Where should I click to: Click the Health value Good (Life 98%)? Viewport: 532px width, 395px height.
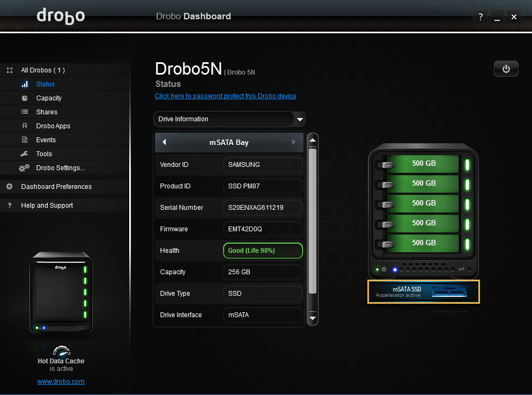click(263, 251)
